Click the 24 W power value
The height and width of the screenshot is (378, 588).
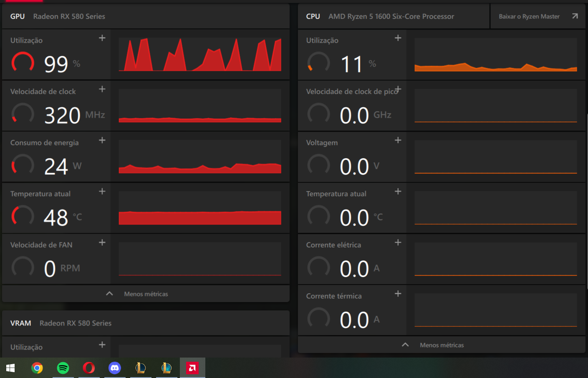[x=63, y=166]
